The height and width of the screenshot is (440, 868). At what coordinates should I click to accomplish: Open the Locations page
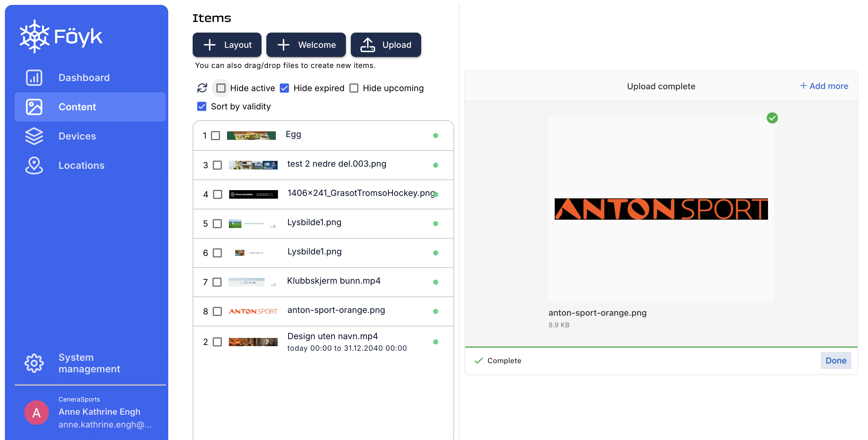[90, 165]
